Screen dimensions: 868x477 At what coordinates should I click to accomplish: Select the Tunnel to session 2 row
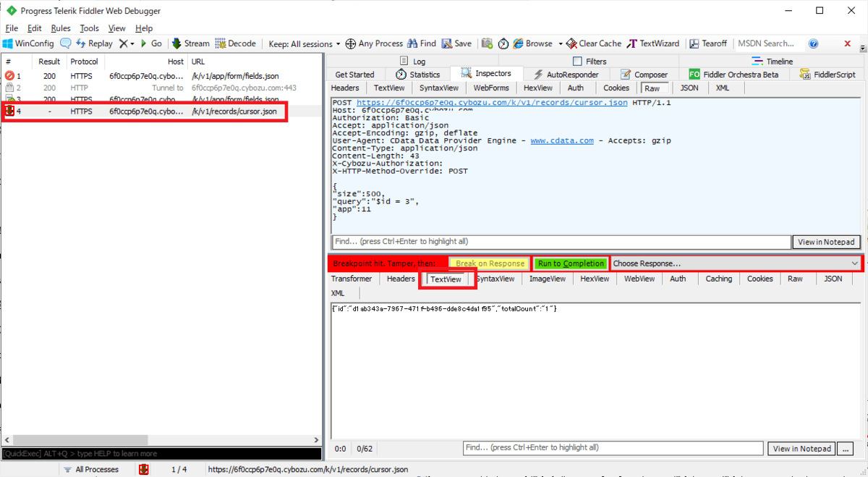(161, 88)
